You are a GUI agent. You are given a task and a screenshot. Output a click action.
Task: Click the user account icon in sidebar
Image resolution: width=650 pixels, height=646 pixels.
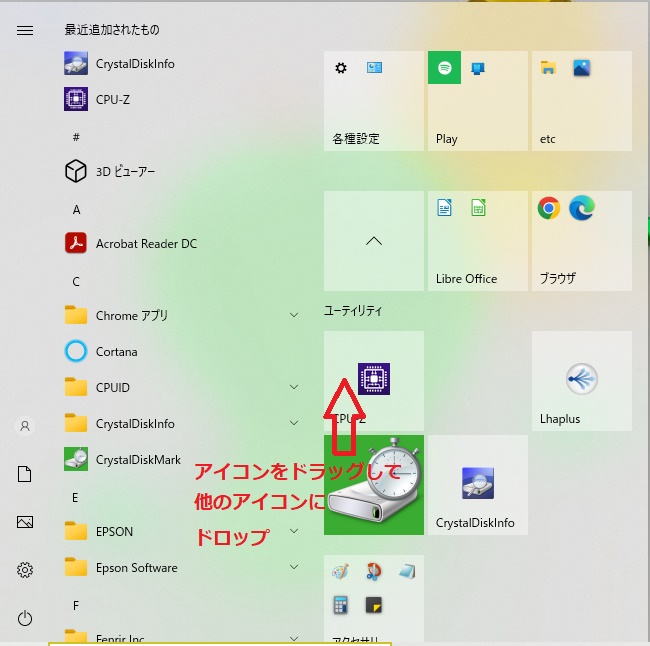coord(25,426)
